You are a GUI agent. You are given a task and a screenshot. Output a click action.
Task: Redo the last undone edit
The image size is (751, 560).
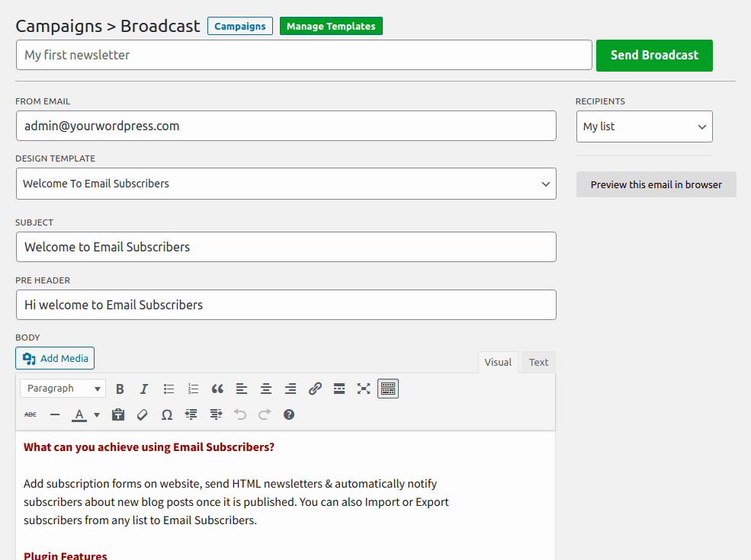pyautogui.click(x=265, y=414)
